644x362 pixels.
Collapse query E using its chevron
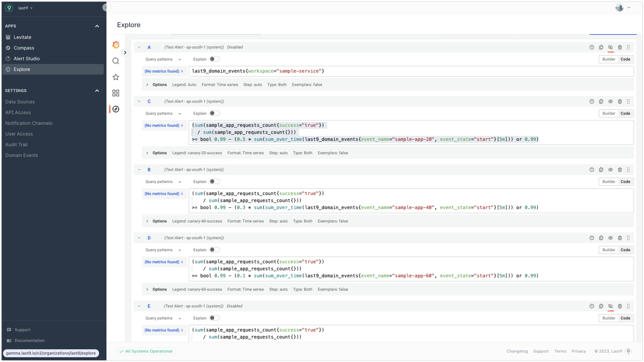click(139, 306)
